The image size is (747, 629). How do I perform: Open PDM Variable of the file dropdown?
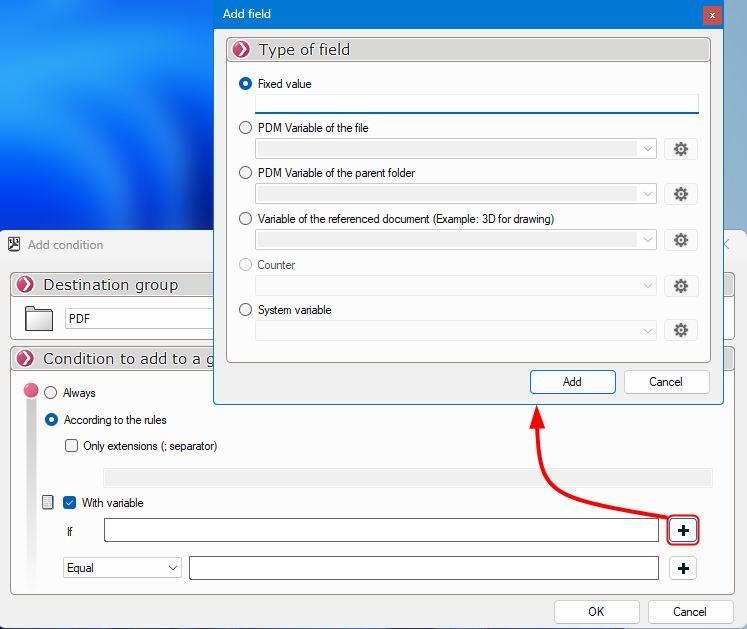(455, 149)
